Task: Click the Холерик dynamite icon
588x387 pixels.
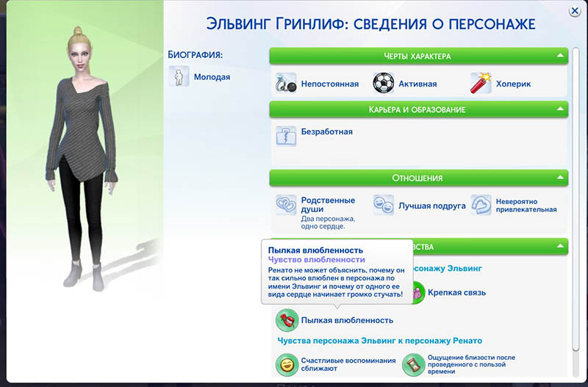Action: tap(481, 83)
